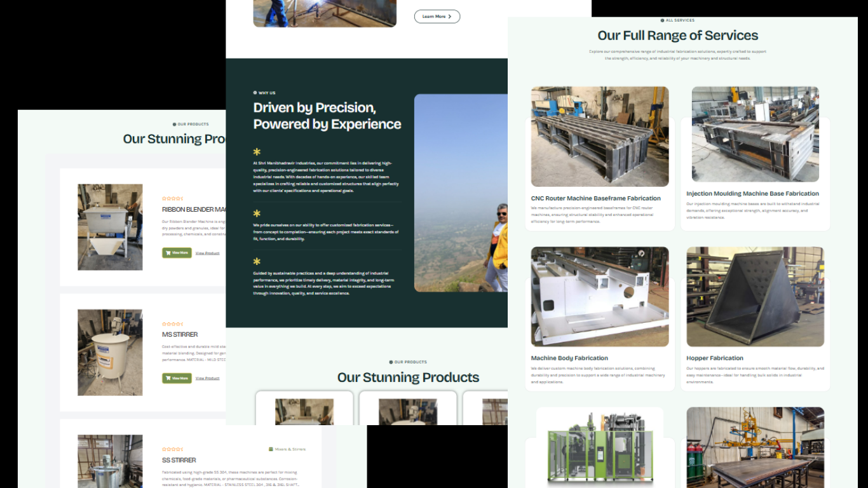Click the Learn More button
This screenshot has width=868, height=488.
(x=437, y=17)
